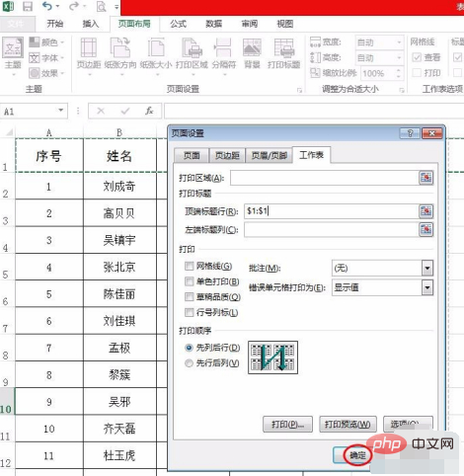
Task: Open the 错误单元格打印为(E) dropdown
Action: [x=427, y=288]
